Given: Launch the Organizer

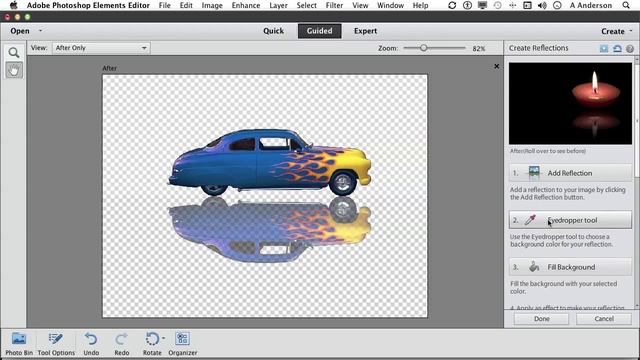Looking at the screenshot, I should (x=182, y=344).
